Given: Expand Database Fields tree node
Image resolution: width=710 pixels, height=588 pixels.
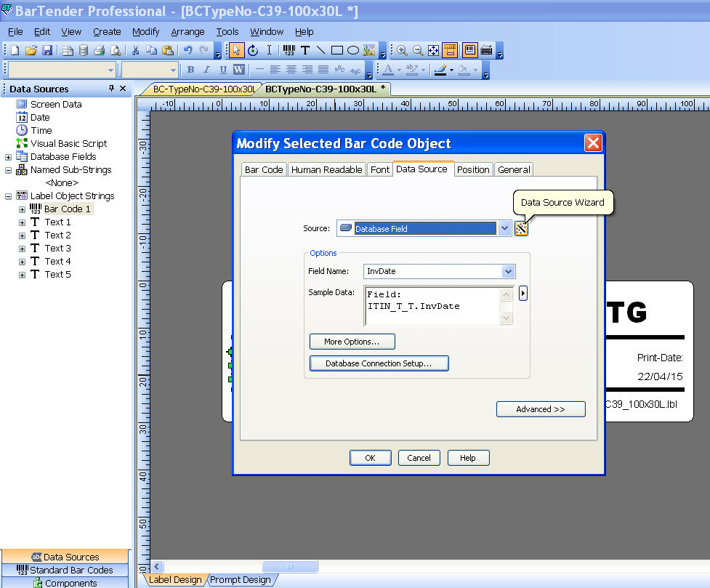Looking at the screenshot, I should 8,157.
